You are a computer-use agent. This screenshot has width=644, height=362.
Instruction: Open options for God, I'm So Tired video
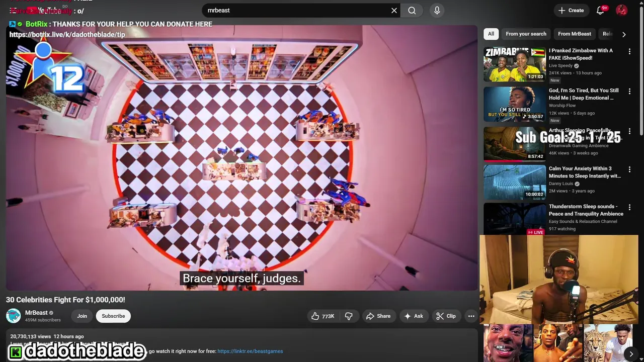(629, 92)
